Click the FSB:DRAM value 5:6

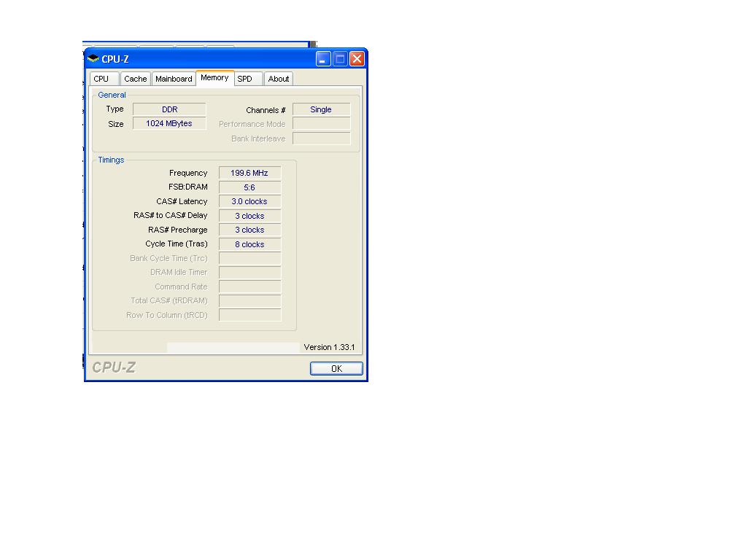(x=249, y=187)
